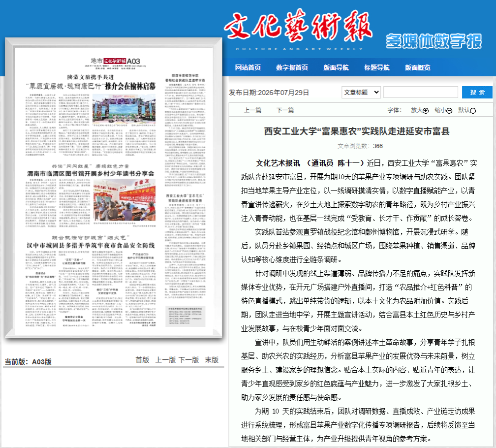Image resolution: width=496 pixels, height=448 pixels.
Task: Click the 多媒体数字报 banner title
Action: click(434, 41)
